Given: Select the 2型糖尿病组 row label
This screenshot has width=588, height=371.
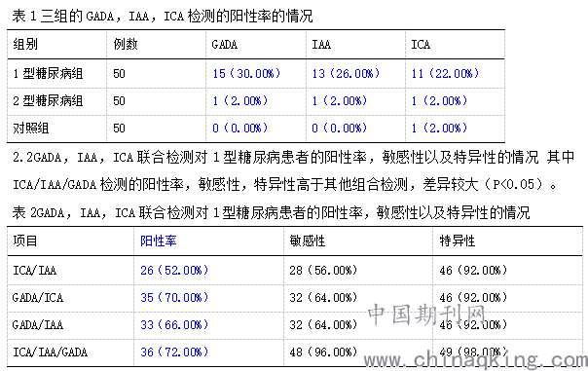Looking at the screenshot, I should coord(48,100).
